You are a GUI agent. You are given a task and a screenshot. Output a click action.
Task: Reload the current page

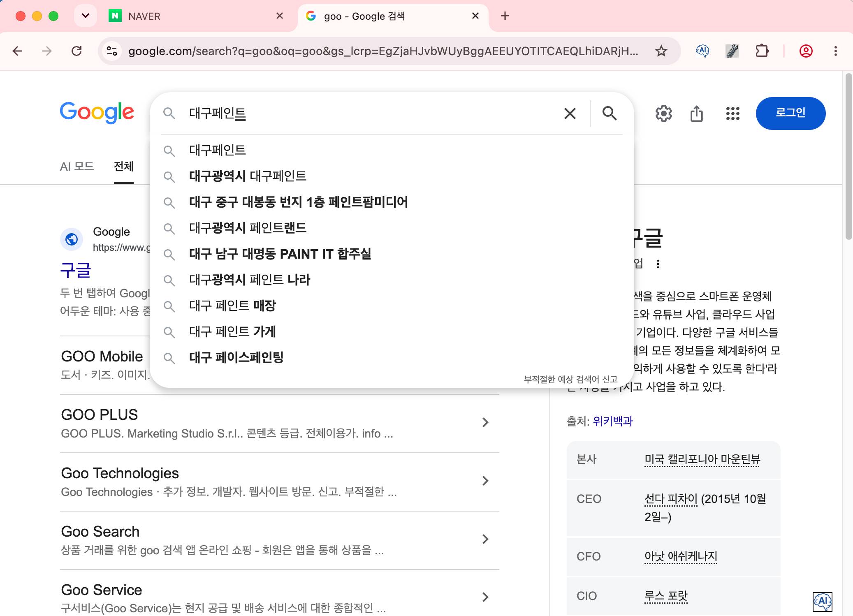pyautogui.click(x=76, y=51)
